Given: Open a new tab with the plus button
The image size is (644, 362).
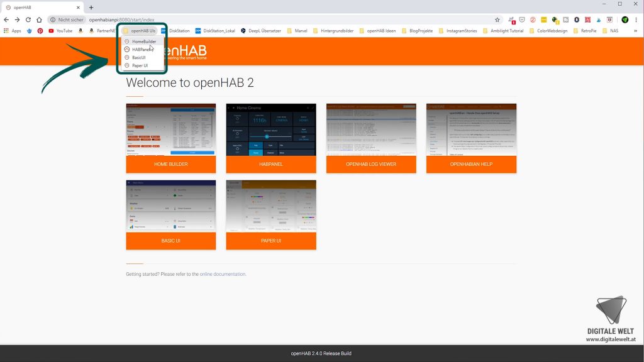Looking at the screenshot, I should click(x=91, y=8).
